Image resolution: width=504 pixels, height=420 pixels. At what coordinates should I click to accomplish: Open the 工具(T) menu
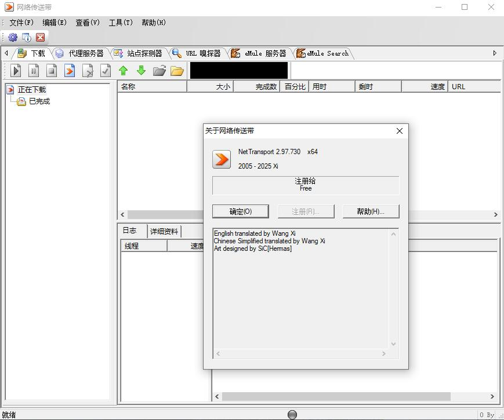[121, 23]
